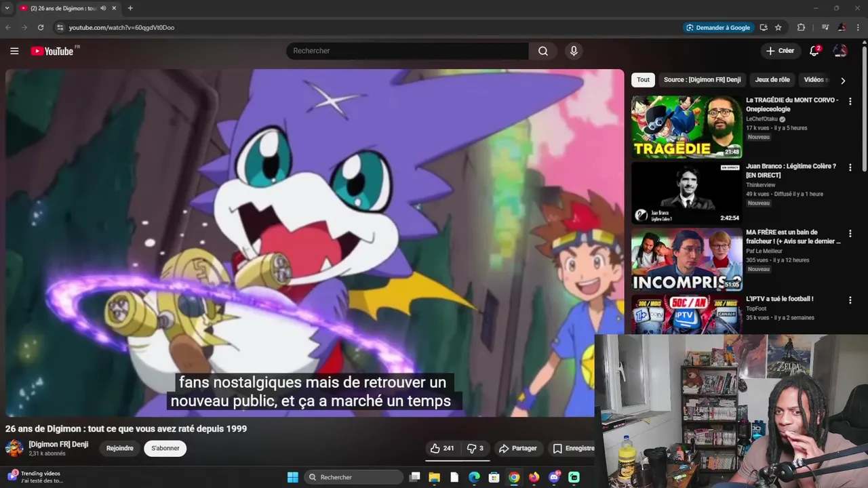Mute the tab using the speaker icon
868x488 pixels.
pos(103,8)
